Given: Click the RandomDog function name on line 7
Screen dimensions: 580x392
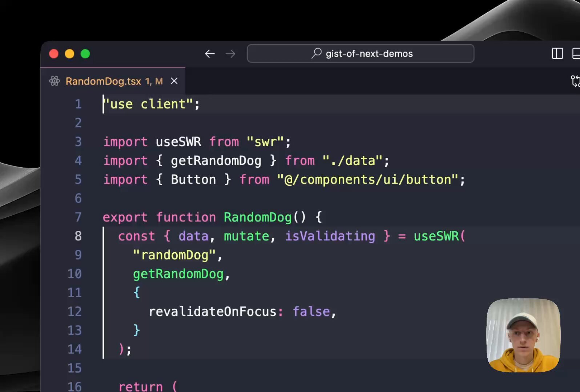Looking at the screenshot, I should tap(258, 217).
